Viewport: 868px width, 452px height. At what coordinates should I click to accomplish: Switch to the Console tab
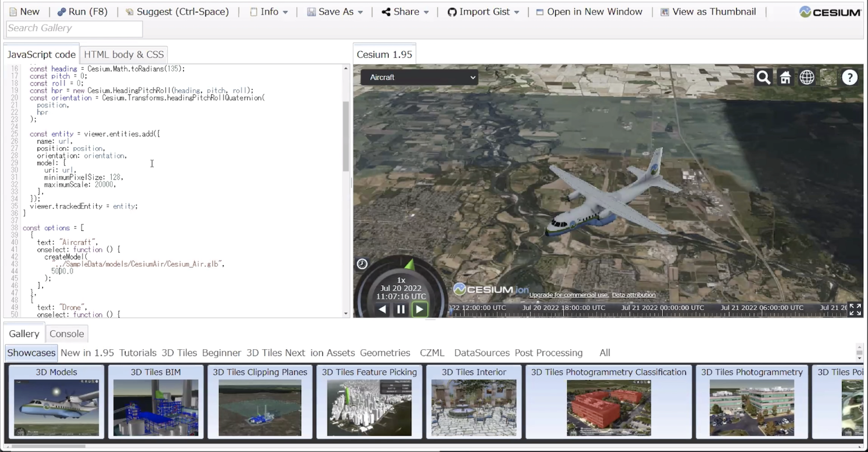point(67,334)
